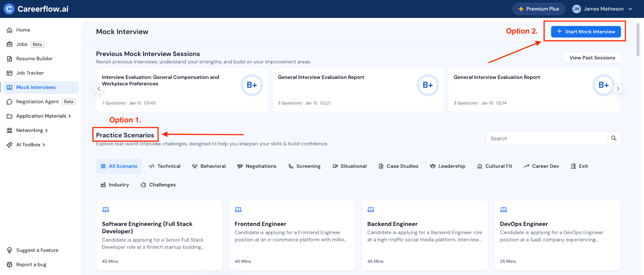Expand the Networking submenu chevron

coord(47,130)
